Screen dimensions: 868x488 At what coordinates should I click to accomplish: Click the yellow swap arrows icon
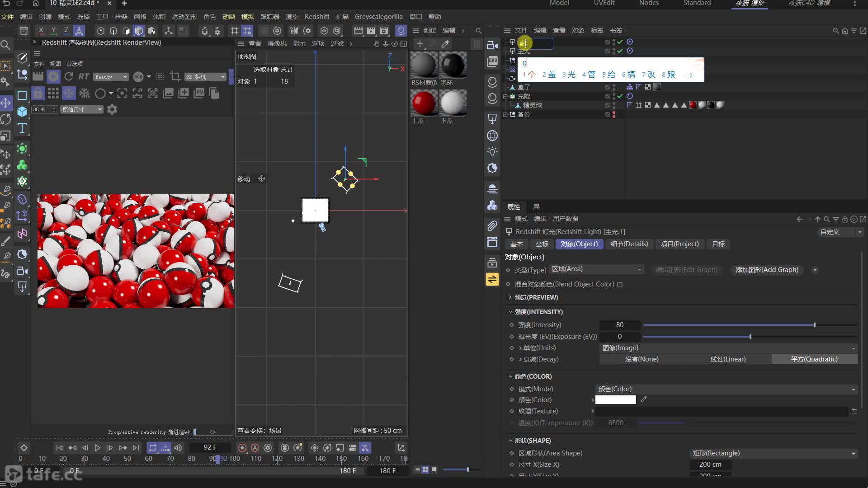pos(492,279)
